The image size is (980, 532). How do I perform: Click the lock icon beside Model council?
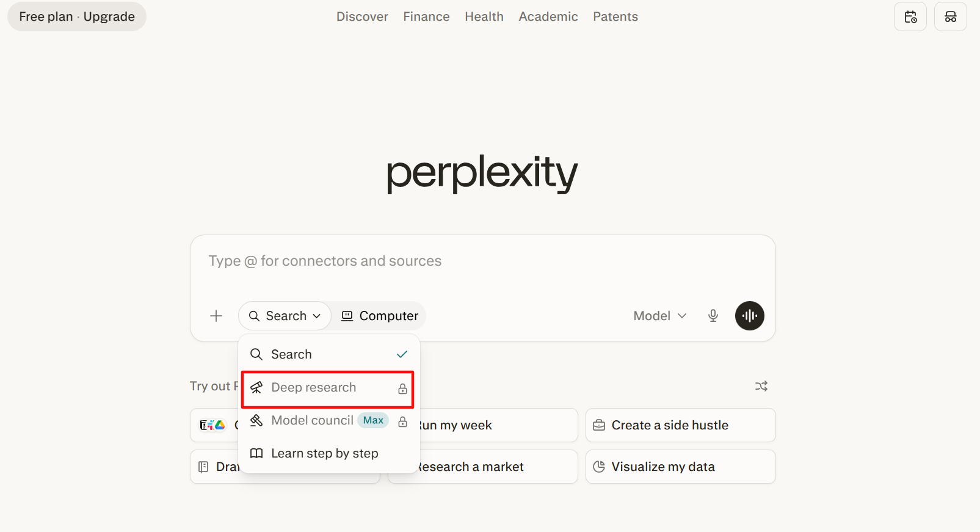(x=402, y=421)
